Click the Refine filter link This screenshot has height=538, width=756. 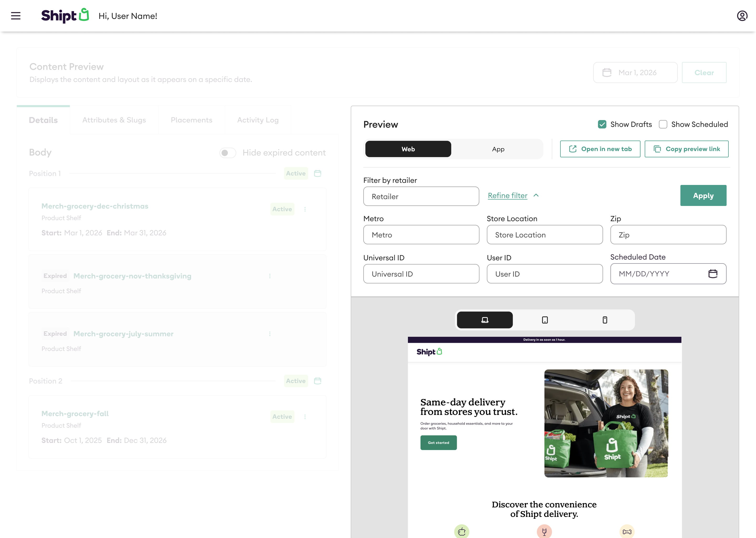pos(507,195)
